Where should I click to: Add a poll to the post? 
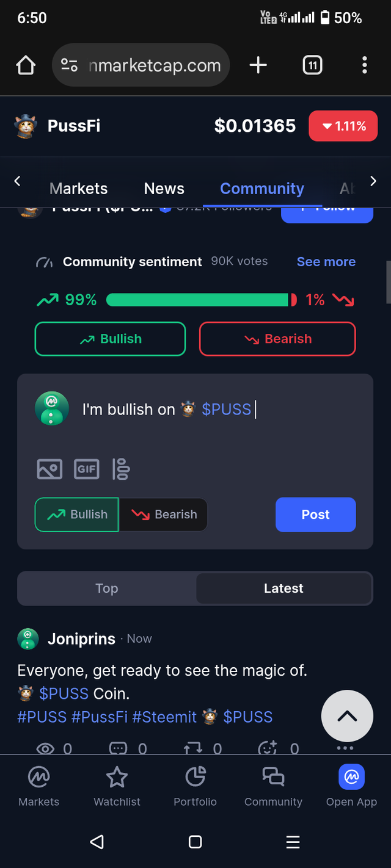tap(121, 469)
